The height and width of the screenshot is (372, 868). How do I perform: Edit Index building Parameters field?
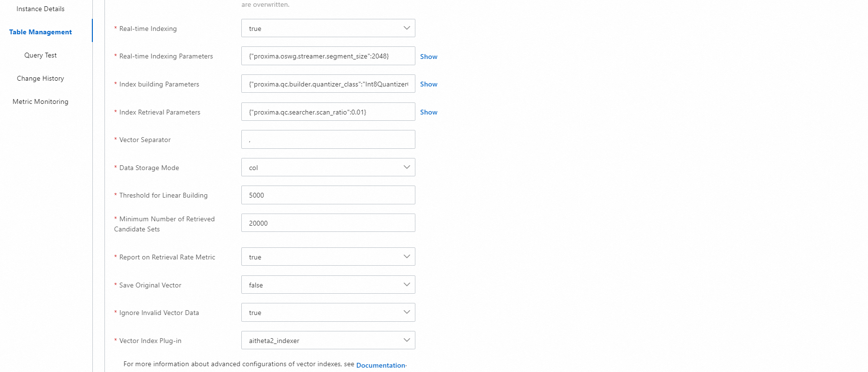pyautogui.click(x=328, y=84)
